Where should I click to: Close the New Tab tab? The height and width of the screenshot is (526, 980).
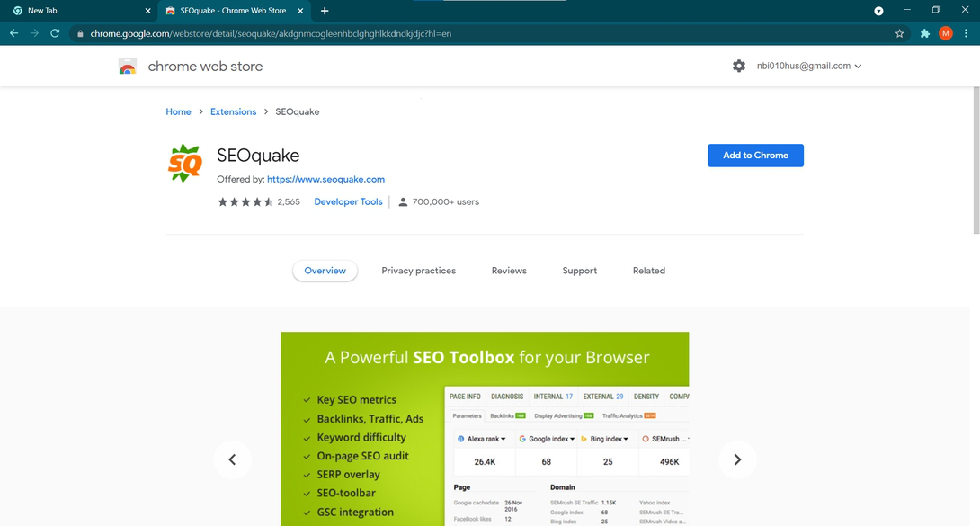point(148,11)
